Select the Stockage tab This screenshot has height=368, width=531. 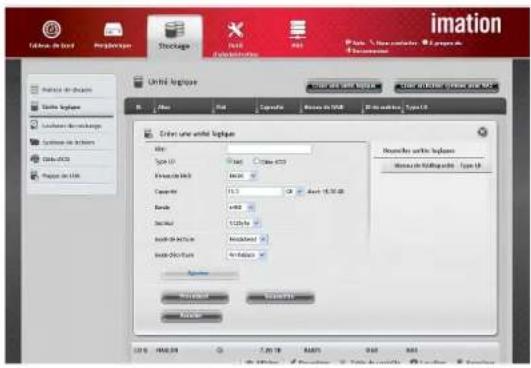[x=174, y=37]
